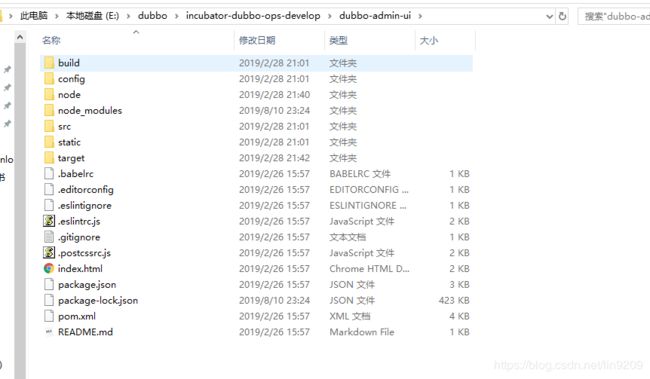Click the .postcssrc.js JavaScript file icon
Viewport: 650px width, 379px height.
pos(49,253)
